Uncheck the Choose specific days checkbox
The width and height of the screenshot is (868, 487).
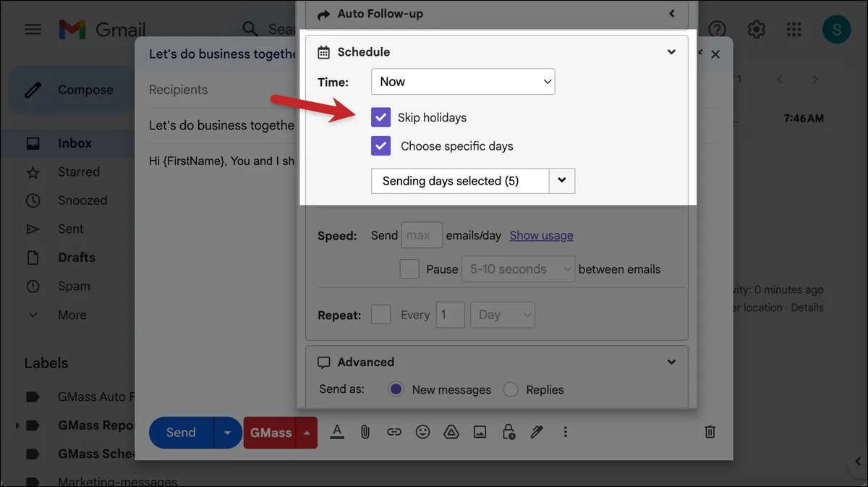pyautogui.click(x=380, y=145)
